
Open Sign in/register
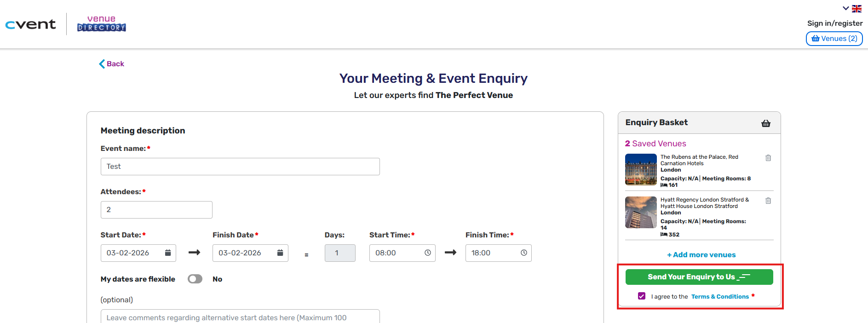click(835, 23)
